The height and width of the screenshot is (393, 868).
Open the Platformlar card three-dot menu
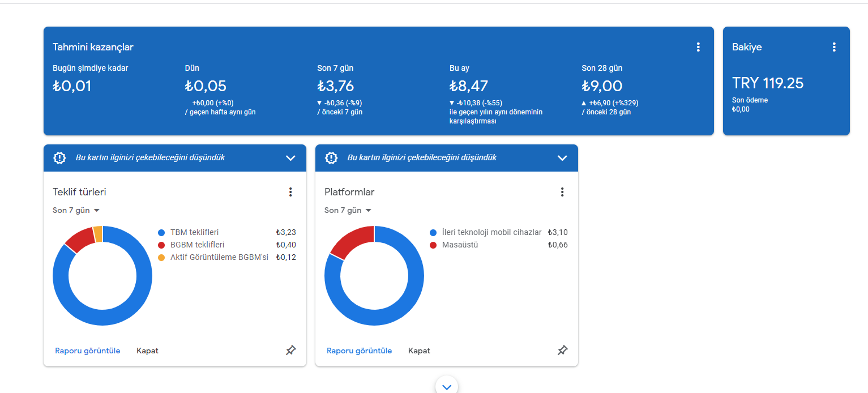(x=562, y=192)
